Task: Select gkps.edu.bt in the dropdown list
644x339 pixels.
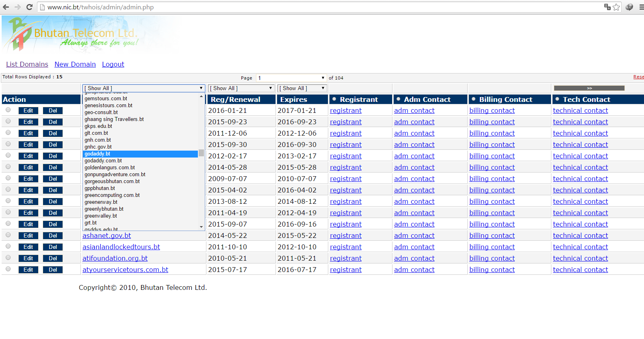Action: click(x=140, y=126)
